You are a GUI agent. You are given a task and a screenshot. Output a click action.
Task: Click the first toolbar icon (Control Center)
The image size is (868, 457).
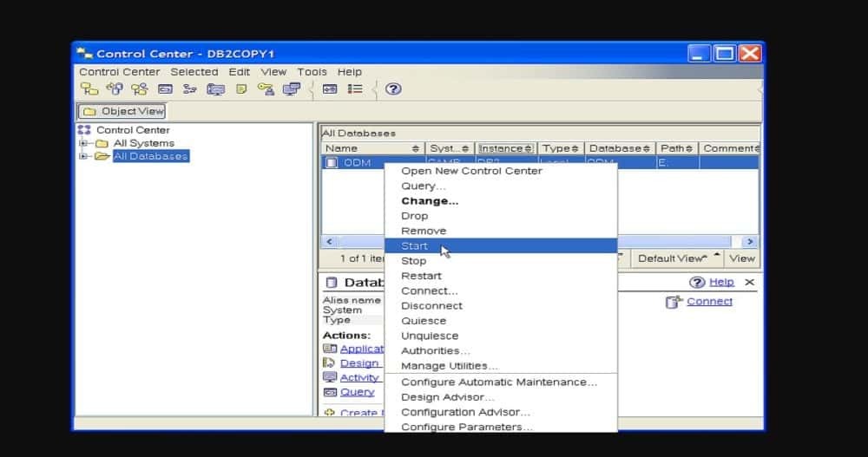coord(89,89)
